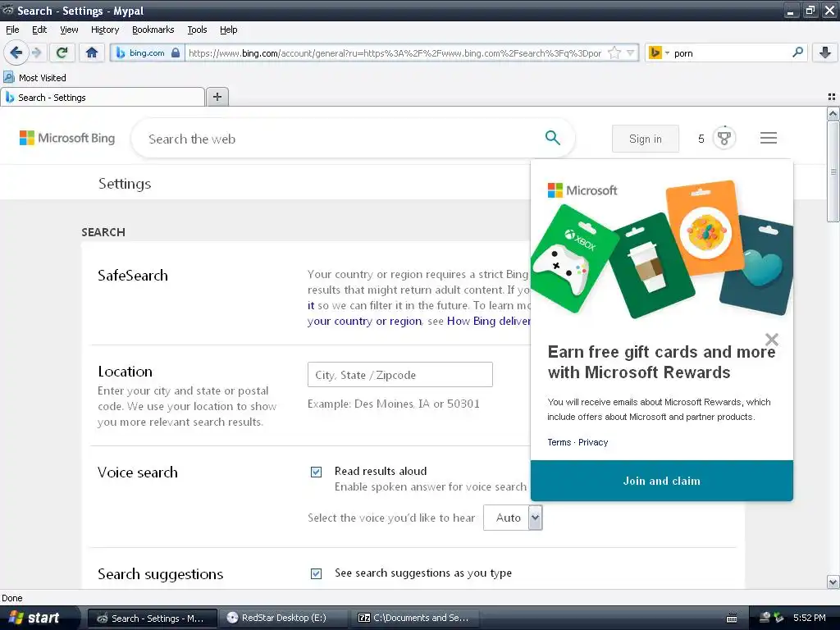Open the Bing hamburger menu
The width and height of the screenshot is (840, 630).
click(x=768, y=138)
